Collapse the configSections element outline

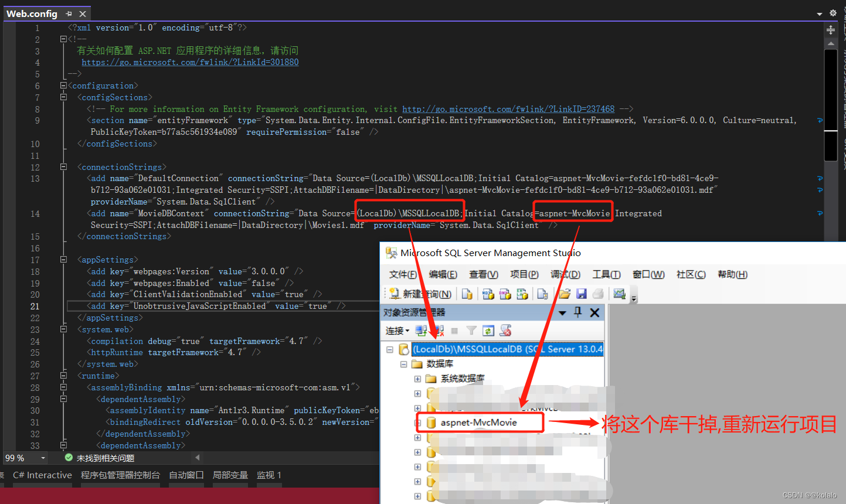(x=63, y=97)
